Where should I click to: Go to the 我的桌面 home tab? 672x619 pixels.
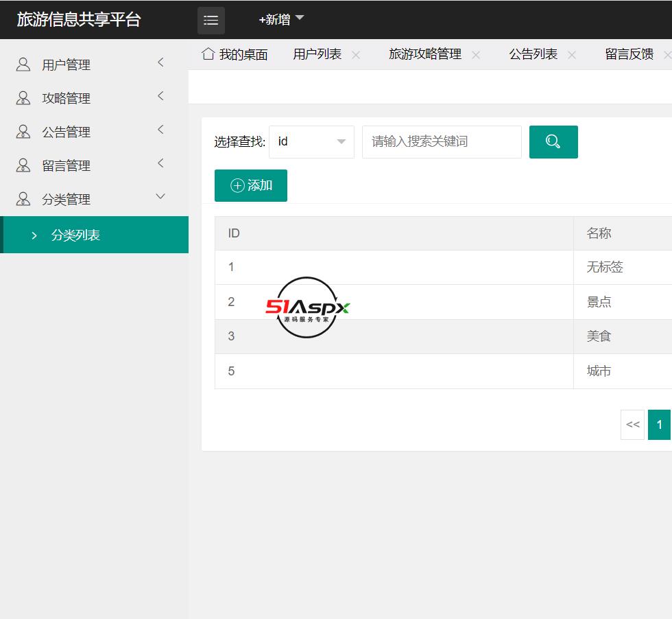235,55
